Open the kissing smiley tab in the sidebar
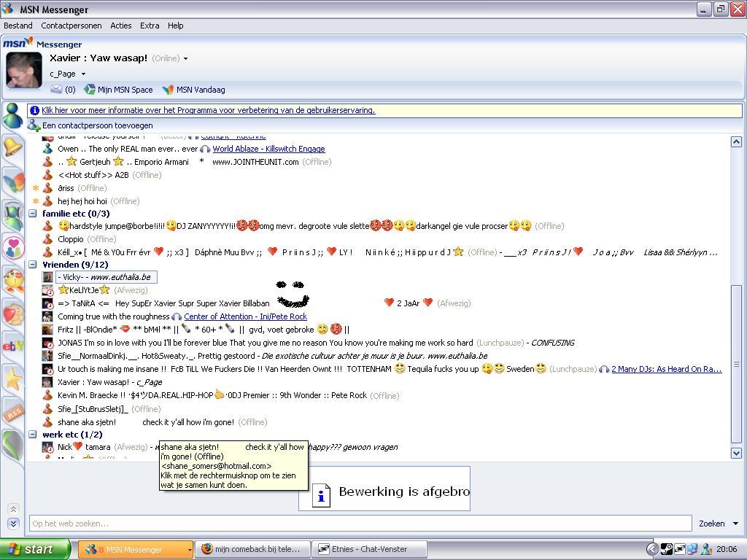747x560 pixels. pyautogui.click(x=13, y=280)
